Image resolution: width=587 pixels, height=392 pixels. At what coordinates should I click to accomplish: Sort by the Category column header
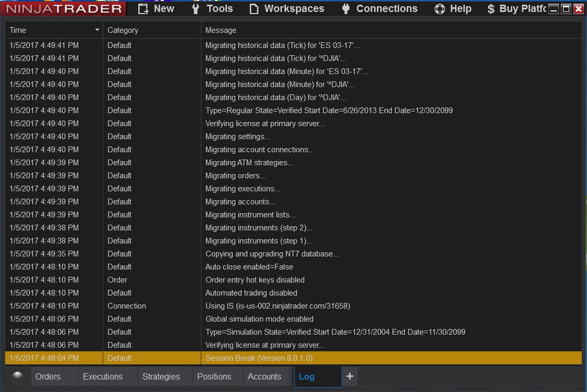point(152,30)
